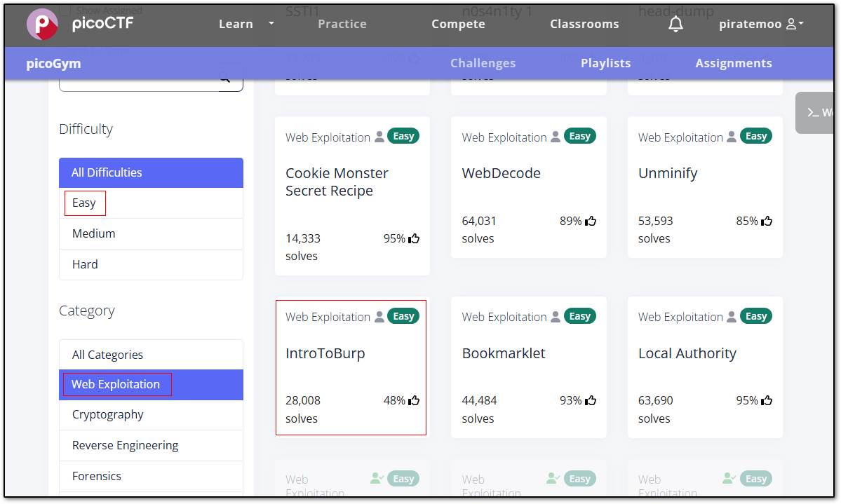841x504 pixels.
Task: Open the Unminify challenge
Action: [x=668, y=173]
